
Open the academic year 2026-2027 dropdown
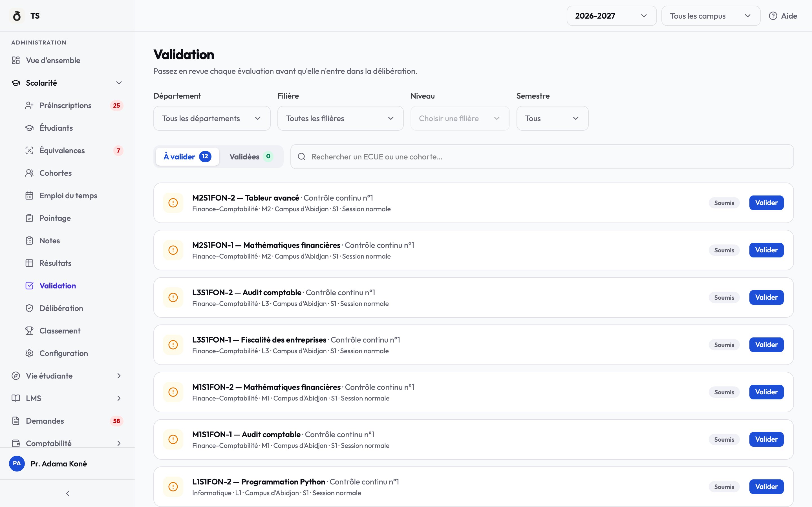pos(611,16)
